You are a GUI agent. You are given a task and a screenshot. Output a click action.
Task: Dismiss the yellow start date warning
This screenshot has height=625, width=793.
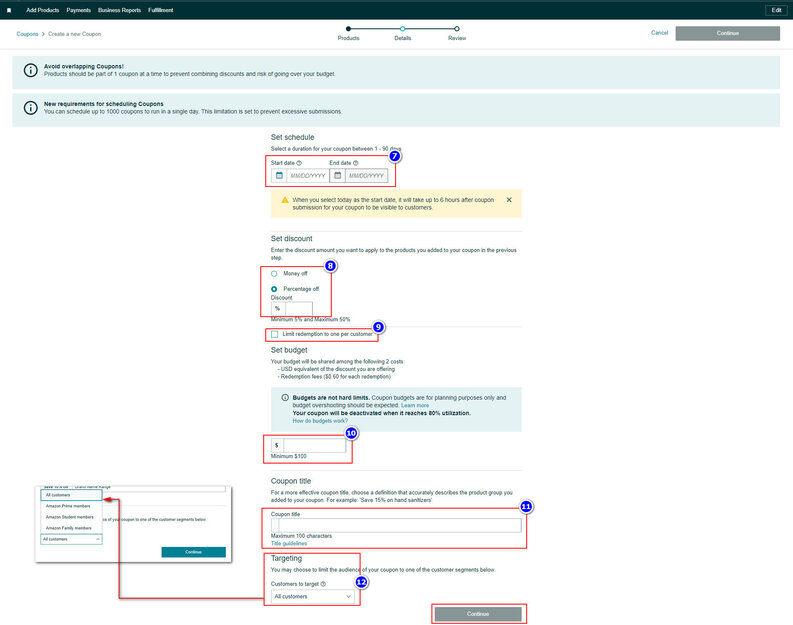tap(509, 200)
